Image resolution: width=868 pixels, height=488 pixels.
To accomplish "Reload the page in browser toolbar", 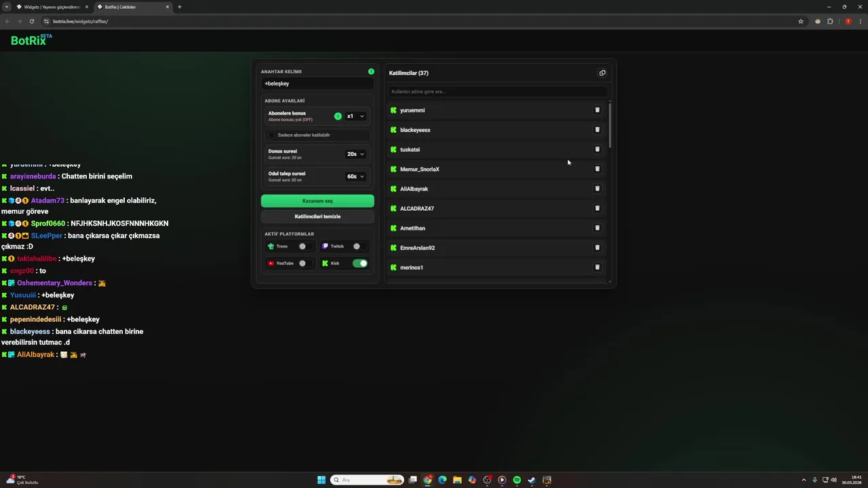I will 31,21.
